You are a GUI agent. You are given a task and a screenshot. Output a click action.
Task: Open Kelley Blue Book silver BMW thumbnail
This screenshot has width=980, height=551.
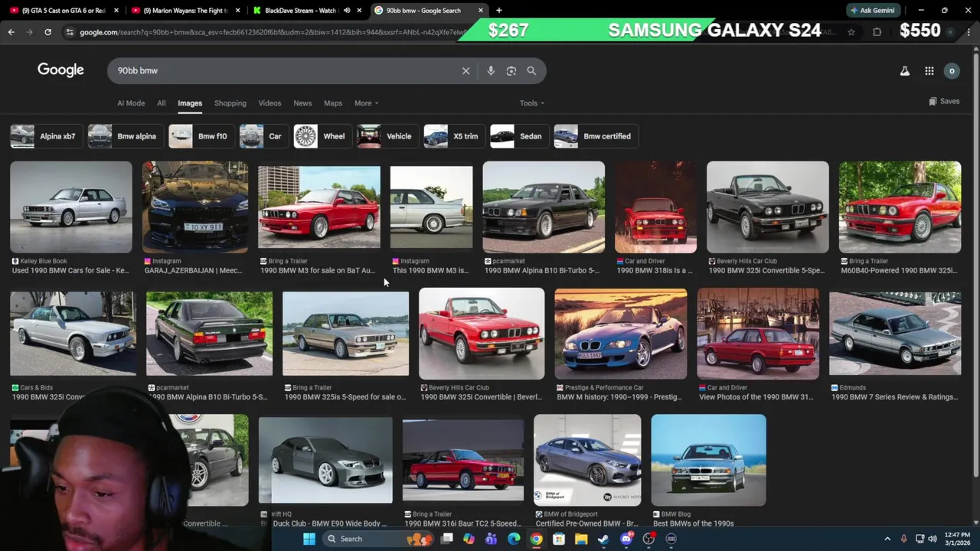pos(70,207)
